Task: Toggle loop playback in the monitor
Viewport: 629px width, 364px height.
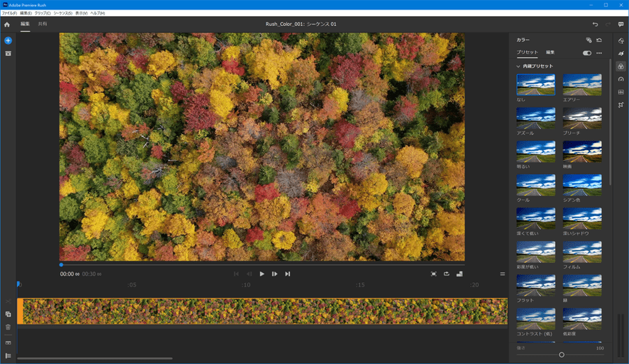Action: pyautogui.click(x=446, y=274)
